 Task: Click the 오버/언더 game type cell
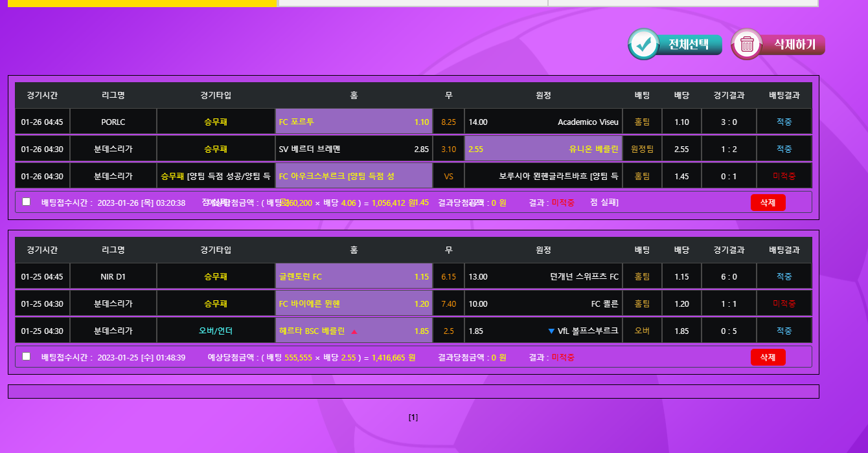(216, 331)
